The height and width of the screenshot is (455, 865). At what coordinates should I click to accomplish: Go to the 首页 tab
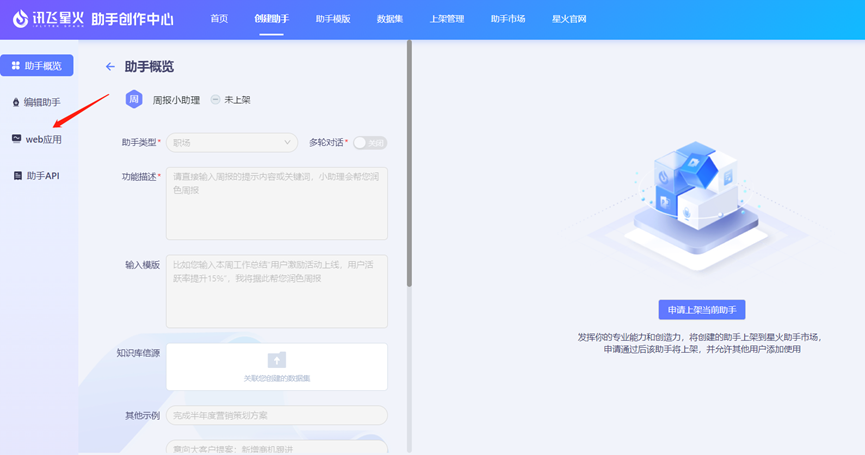point(219,19)
